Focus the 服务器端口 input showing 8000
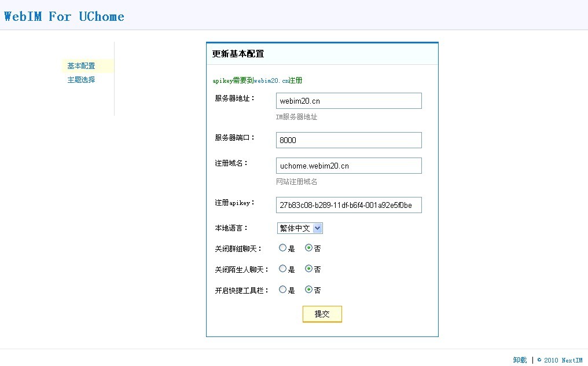The image size is (588, 366). (x=349, y=140)
